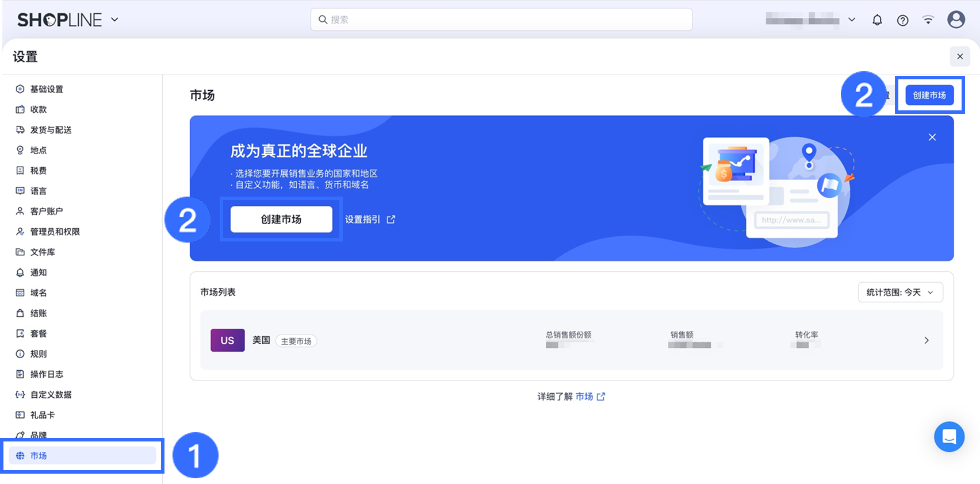
Task: Go to 管理员和权限
Action: click(x=83, y=232)
